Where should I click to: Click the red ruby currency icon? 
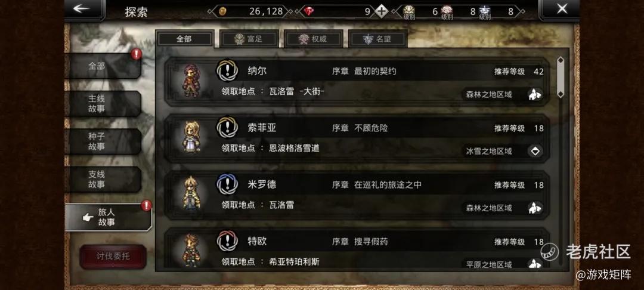pyautogui.click(x=309, y=11)
